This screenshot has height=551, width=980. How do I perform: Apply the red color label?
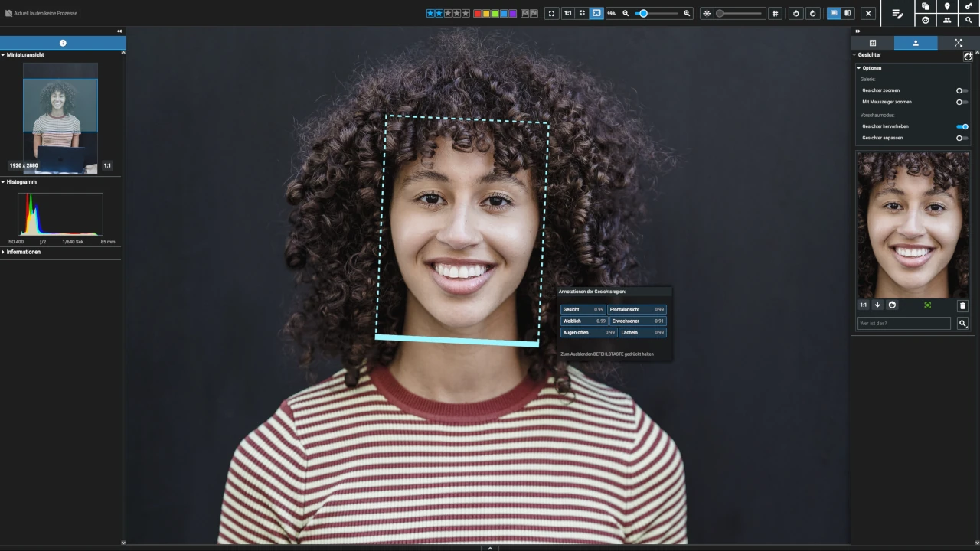click(x=478, y=13)
